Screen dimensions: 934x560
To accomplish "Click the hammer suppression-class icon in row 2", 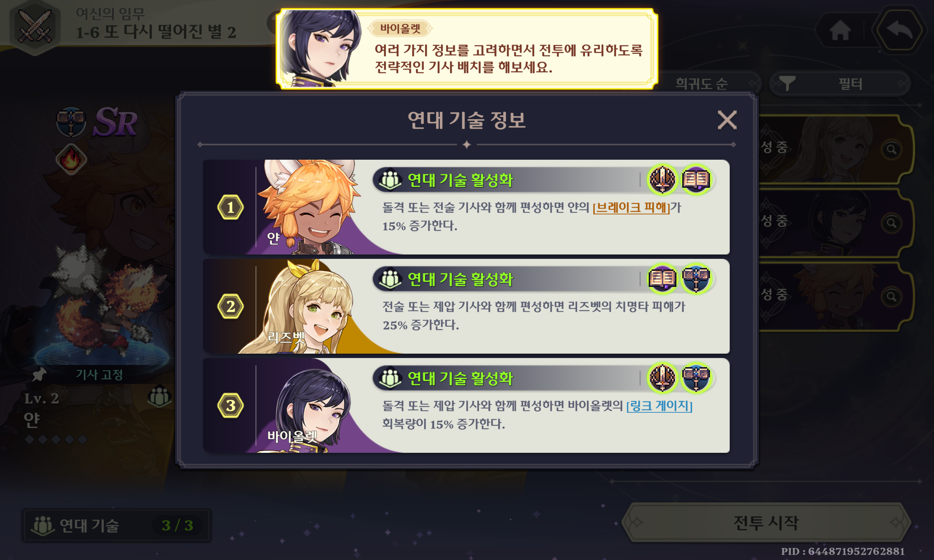I will (696, 279).
